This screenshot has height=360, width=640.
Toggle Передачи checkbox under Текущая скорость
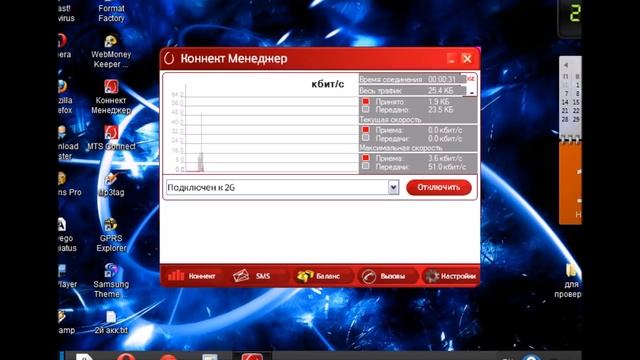365,138
